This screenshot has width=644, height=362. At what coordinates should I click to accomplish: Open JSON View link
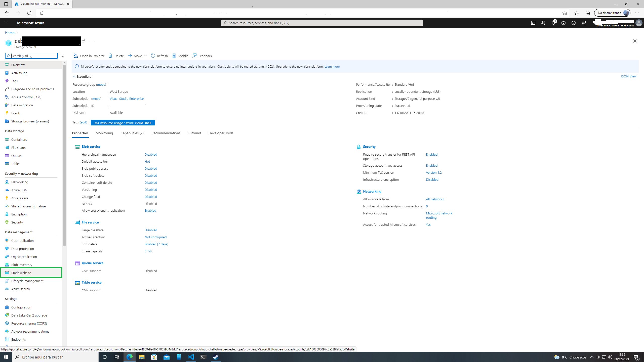(x=628, y=76)
